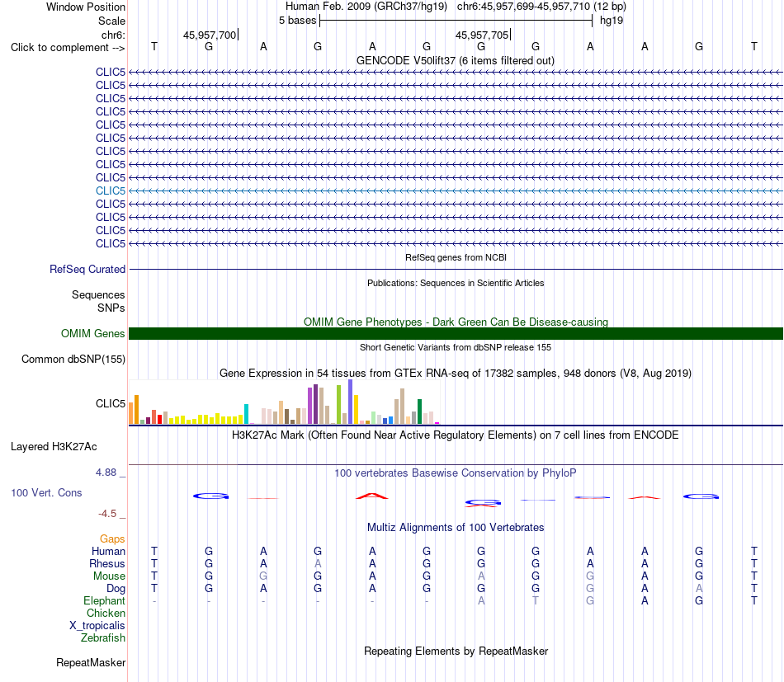Screen dimensions: 784x682
Task: Click the 'SNPs' track label
Action: click(x=111, y=308)
